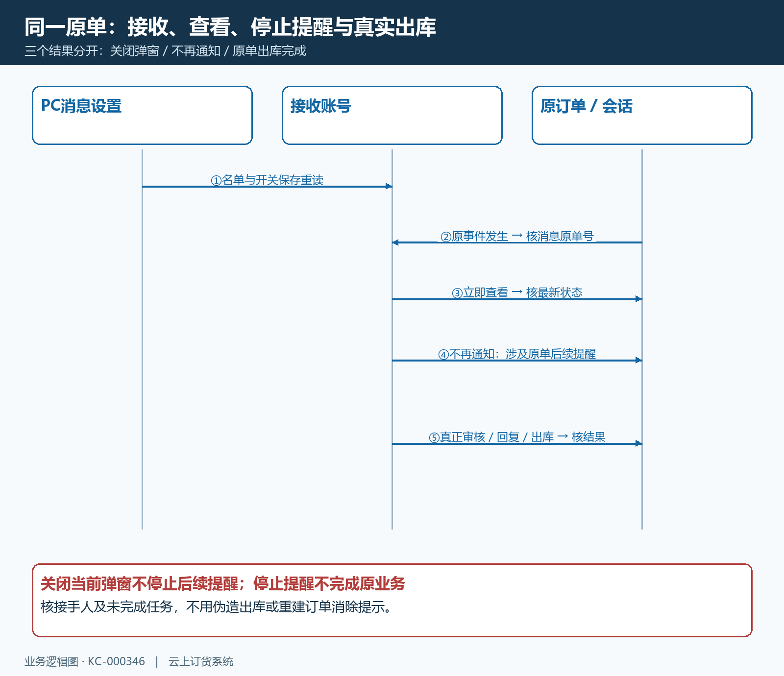This screenshot has width=784, height=676.
Task: Click message label ⑤真正审核 / 回复 / 出库 → 核结果
Action: (517, 437)
